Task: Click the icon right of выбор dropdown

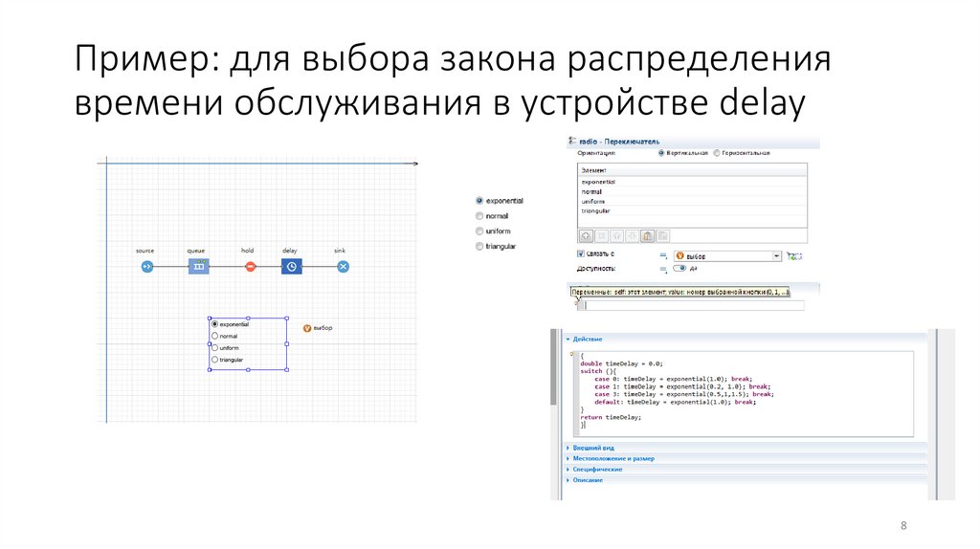Action: click(x=793, y=256)
